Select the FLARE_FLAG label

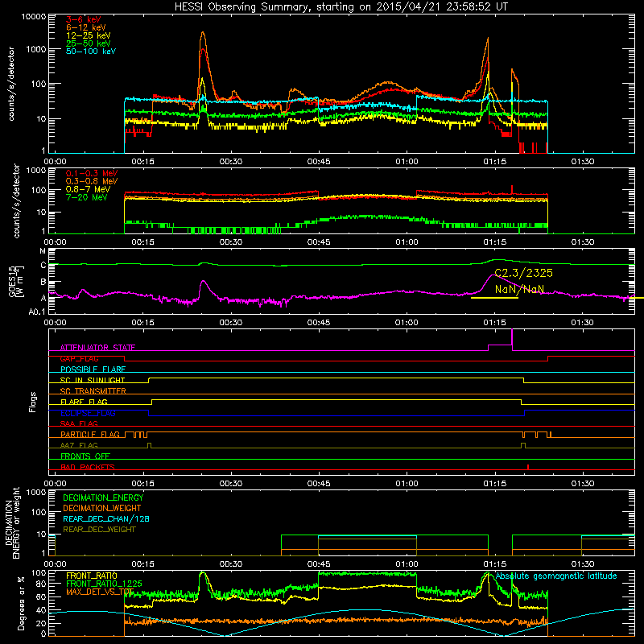[84, 402]
